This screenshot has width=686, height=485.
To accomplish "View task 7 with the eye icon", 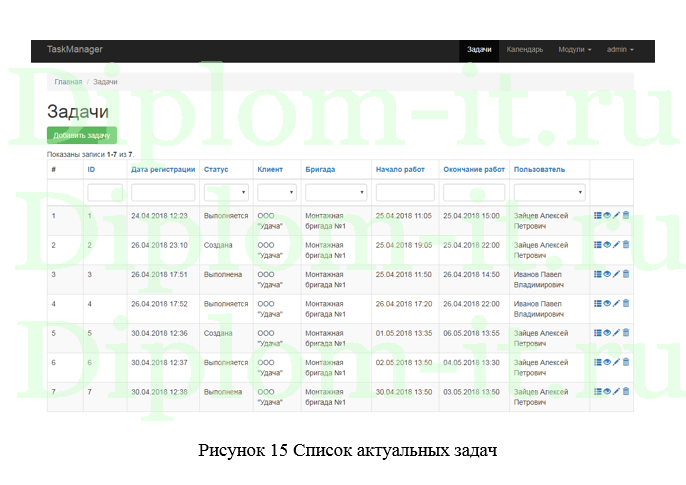I will 607,392.
